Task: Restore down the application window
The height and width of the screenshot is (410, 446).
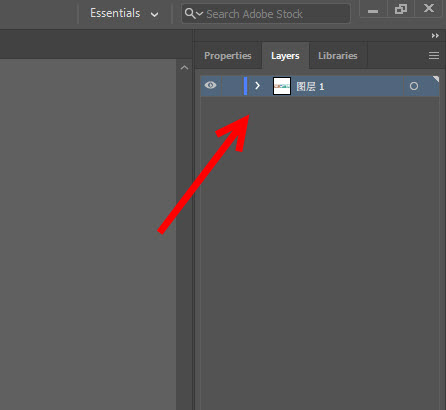Action: (401, 9)
